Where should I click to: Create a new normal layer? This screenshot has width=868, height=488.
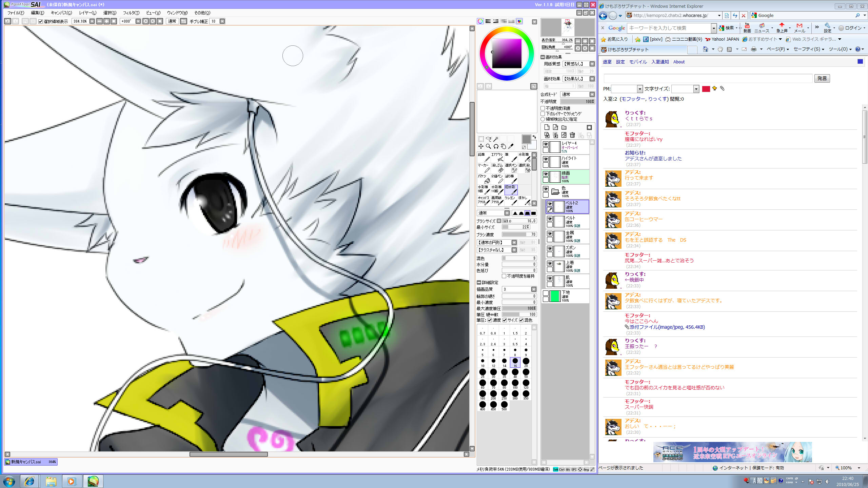tap(547, 127)
